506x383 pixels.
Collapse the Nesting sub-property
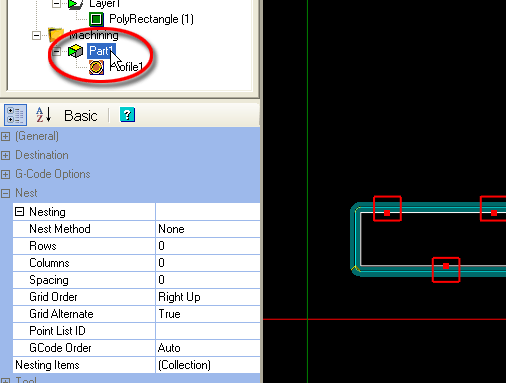pyautogui.click(x=20, y=212)
